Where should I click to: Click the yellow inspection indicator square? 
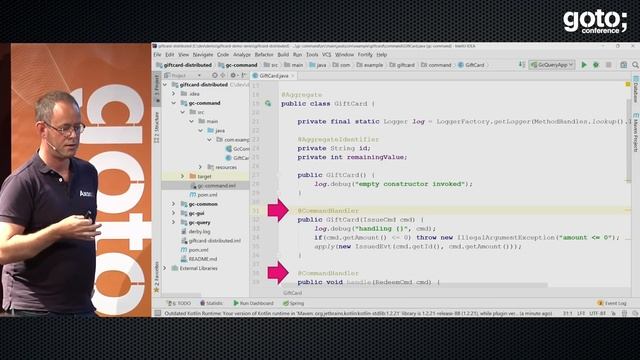[x=628, y=84]
